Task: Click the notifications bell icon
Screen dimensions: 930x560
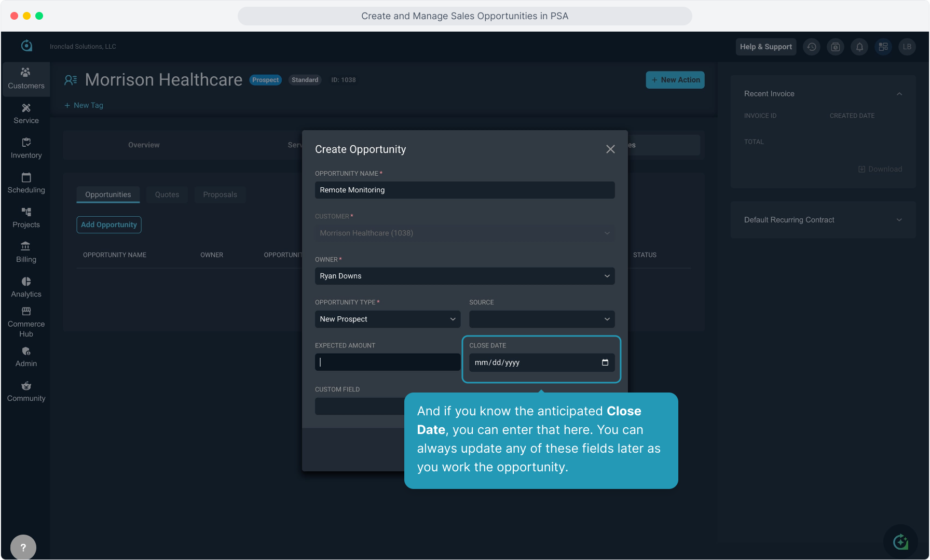Action: pos(859,47)
